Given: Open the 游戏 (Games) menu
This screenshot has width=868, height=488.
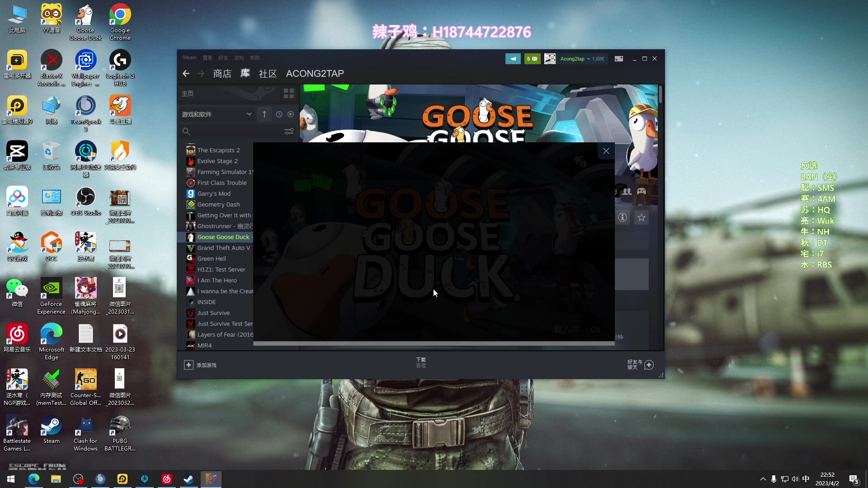Looking at the screenshot, I should click(x=239, y=58).
